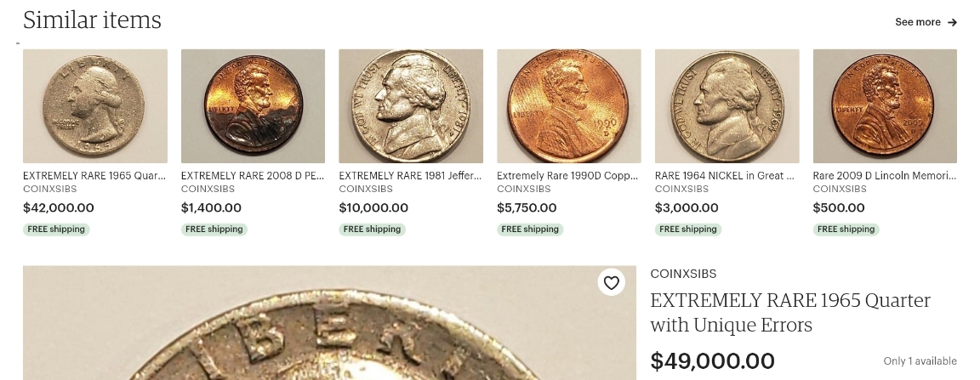
Task: Favorite the item with the heart icon
Action: (x=612, y=282)
